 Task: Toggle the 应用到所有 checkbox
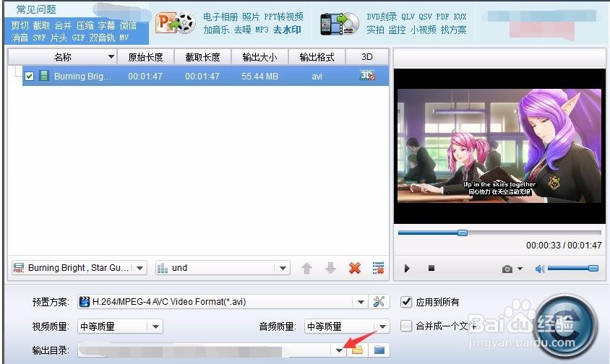click(x=405, y=302)
